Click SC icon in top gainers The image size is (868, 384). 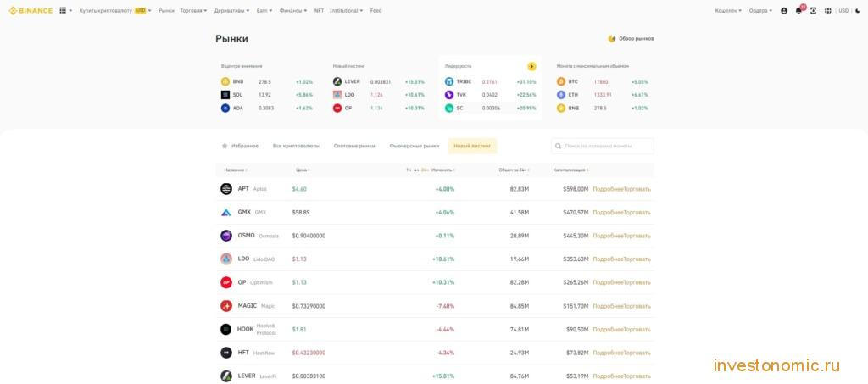pyautogui.click(x=449, y=108)
